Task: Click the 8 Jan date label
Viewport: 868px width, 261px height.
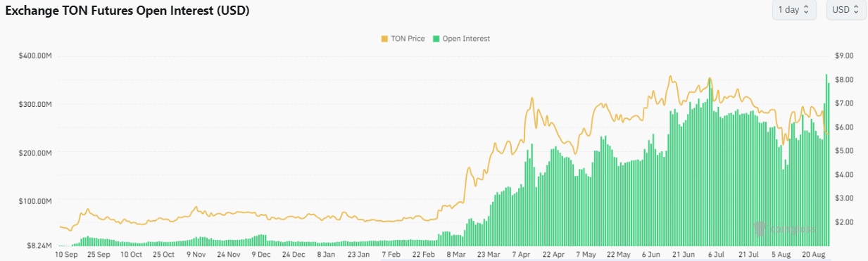Action: click(x=326, y=255)
